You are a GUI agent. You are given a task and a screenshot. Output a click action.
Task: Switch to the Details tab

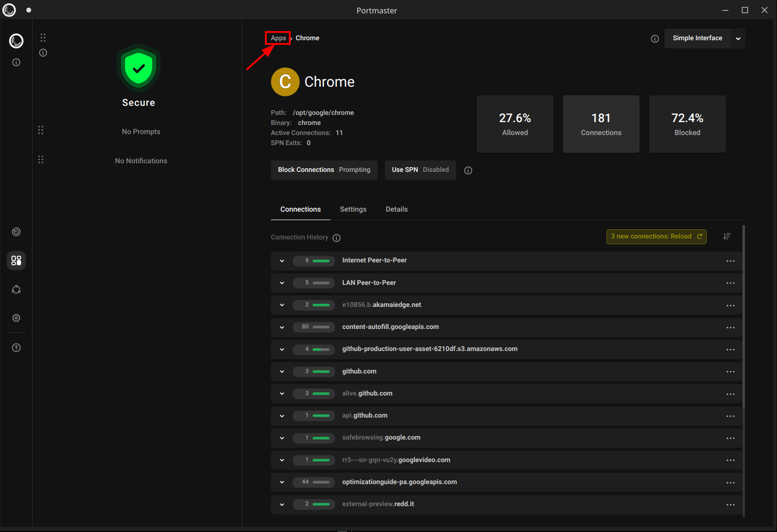[397, 209]
